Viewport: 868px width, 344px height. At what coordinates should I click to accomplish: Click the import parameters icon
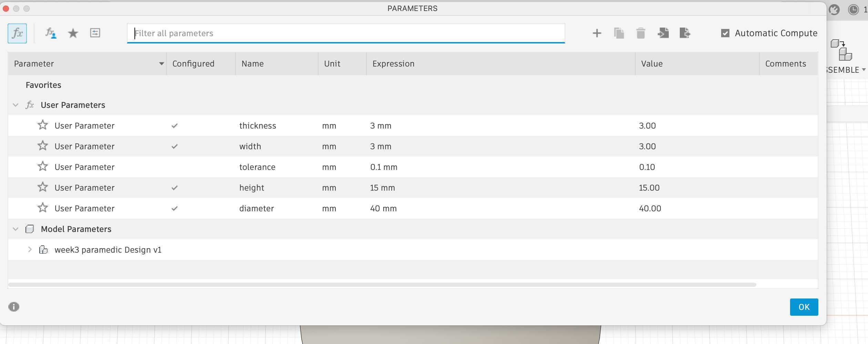663,33
